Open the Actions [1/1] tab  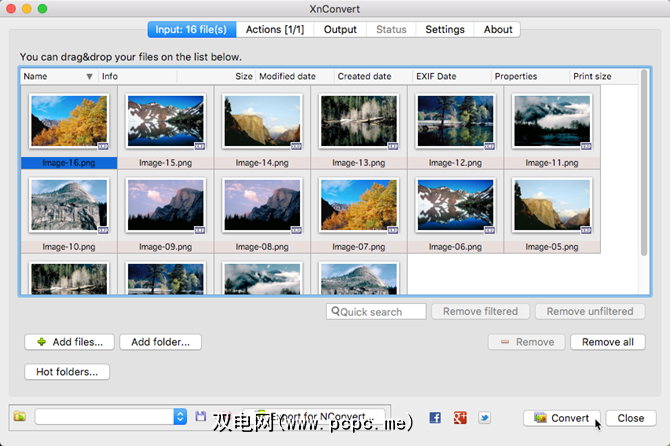[275, 29]
